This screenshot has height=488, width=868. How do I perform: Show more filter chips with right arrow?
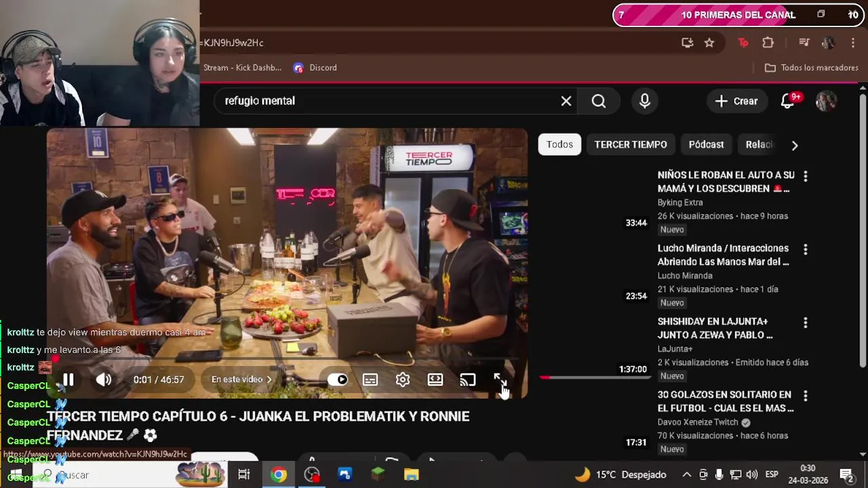point(795,145)
